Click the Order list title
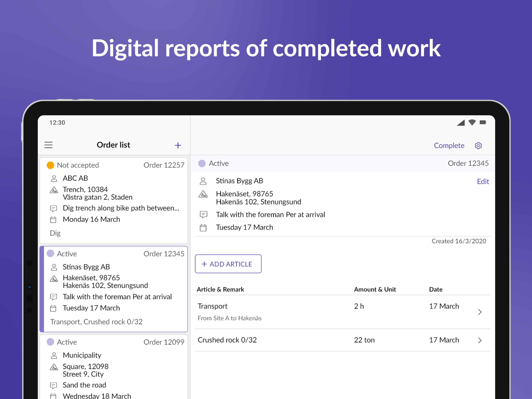The height and width of the screenshot is (399, 532). tap(113, 145)
